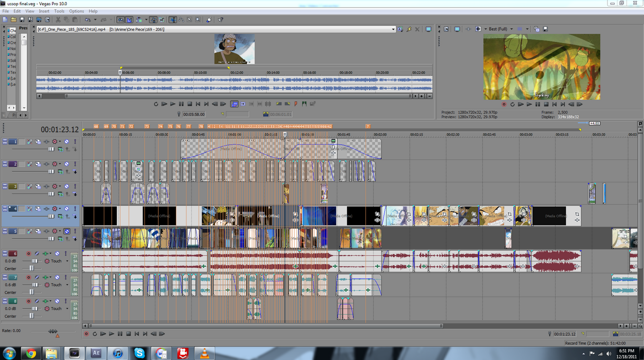Click the New project icon in the toolbar
This screenshot has height=360, width=644.
point(5,19)
